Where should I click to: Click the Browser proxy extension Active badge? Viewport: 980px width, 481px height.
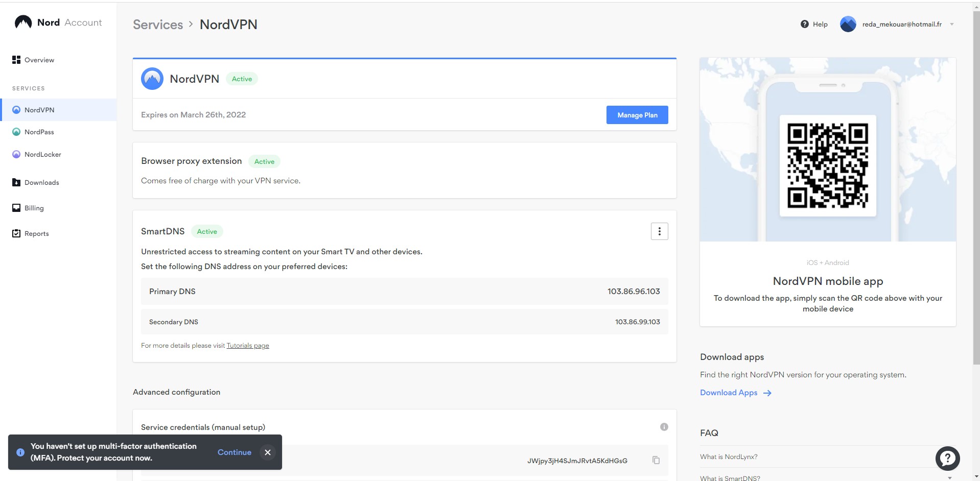pyautogui.click(x=264, y=161)
